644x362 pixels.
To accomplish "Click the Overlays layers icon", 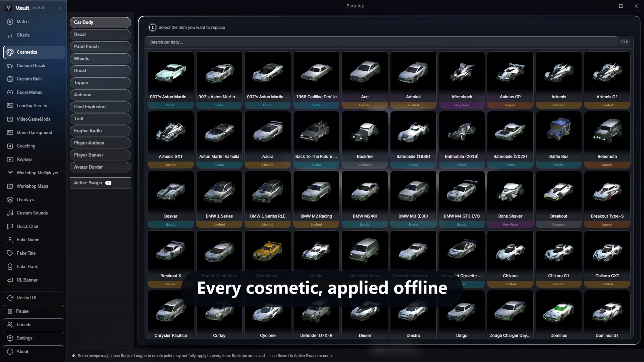I will 10,199.
